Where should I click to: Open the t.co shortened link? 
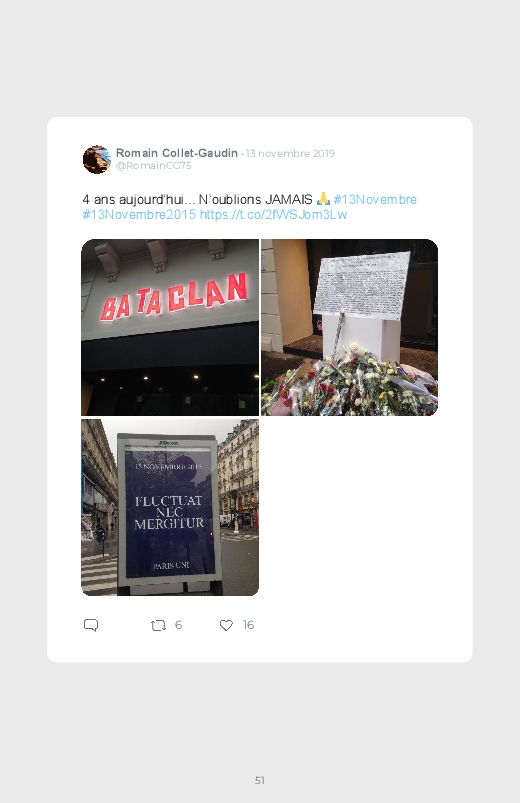pos(273,214)
